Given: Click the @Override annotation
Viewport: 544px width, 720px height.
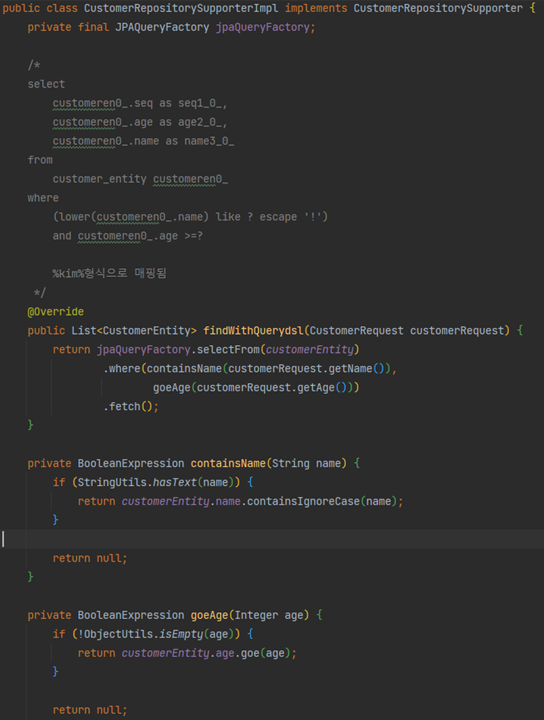Looking at the screenshot, I should point(56,312).
